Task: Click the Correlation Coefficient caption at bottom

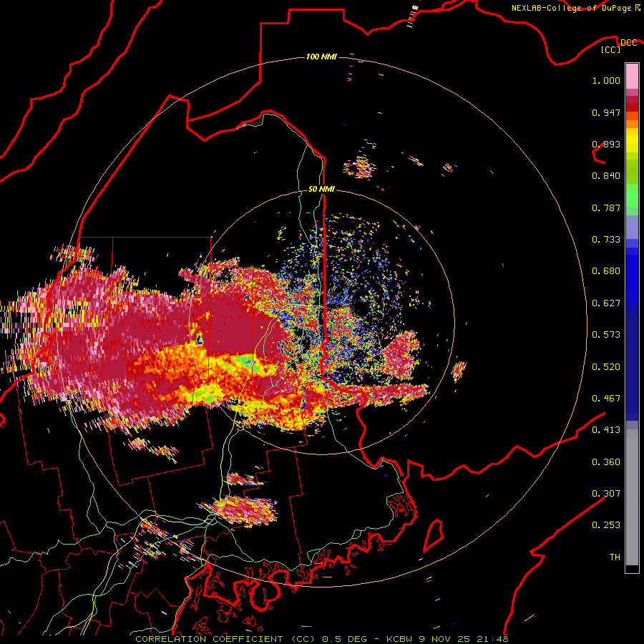Action: (x=321, y=639)
